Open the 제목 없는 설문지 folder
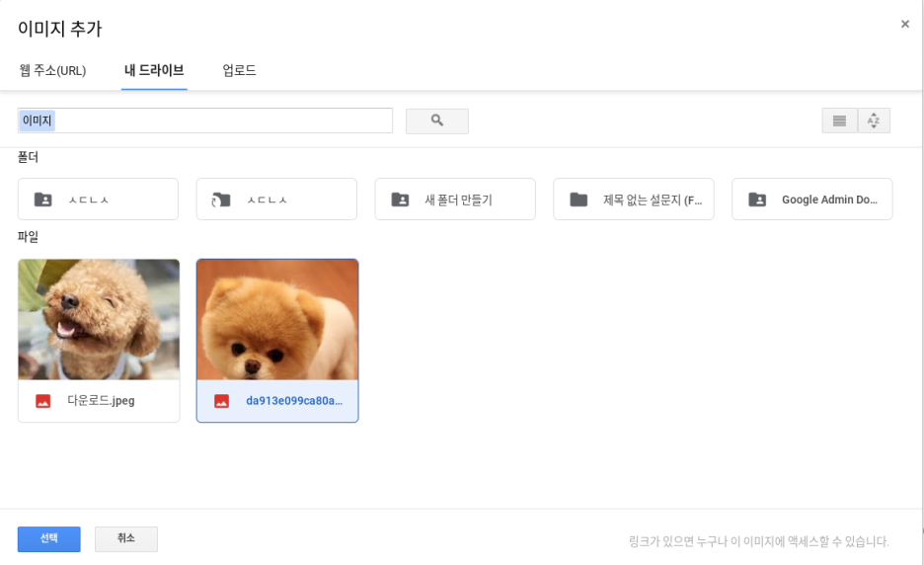 634,200
